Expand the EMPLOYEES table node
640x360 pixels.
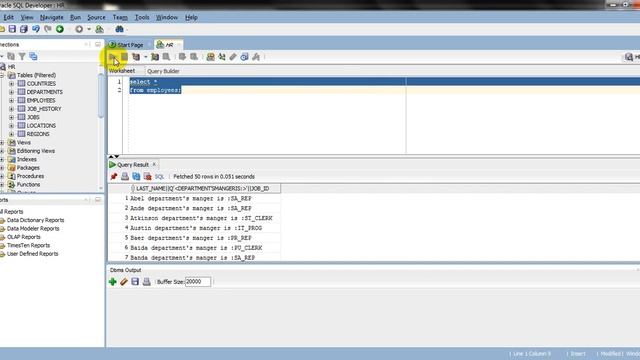coord(11,100)
